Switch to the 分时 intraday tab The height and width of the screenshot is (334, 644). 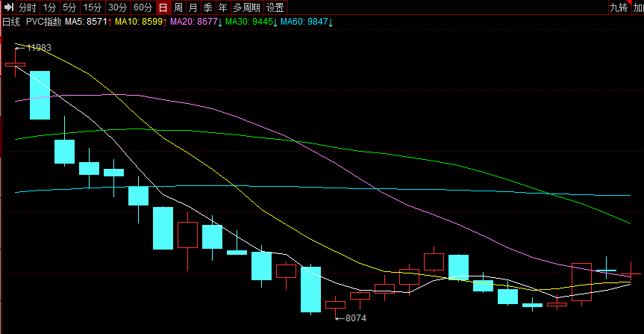coord(28,7)
